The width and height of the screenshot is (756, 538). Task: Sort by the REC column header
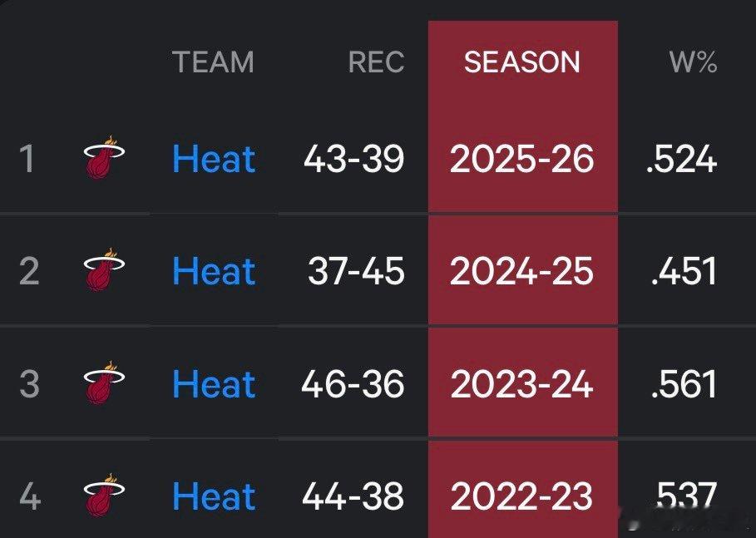pyautogui.click(x=375, y=62)
